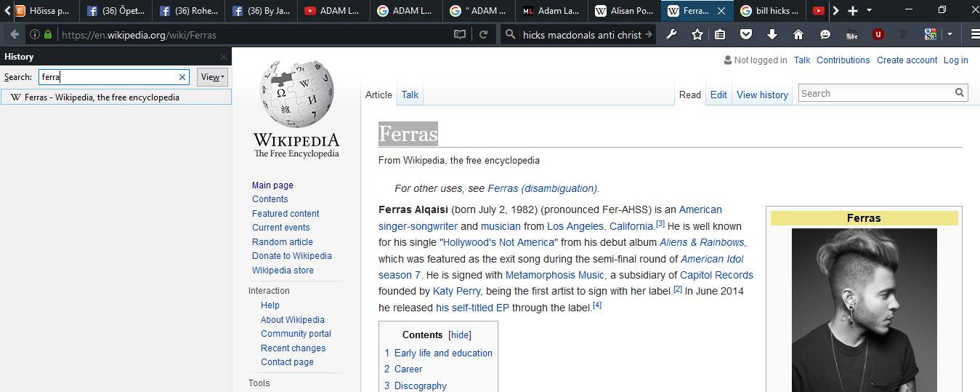Click the YouTube toolbar icon
The image size is (980, 392).
[x=851, y=34]
